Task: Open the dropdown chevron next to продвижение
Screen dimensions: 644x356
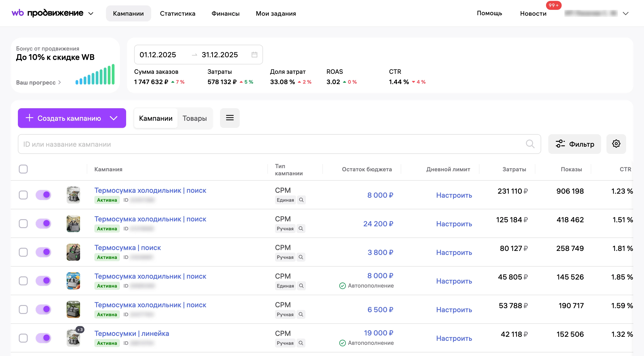Action: (91, 13)
